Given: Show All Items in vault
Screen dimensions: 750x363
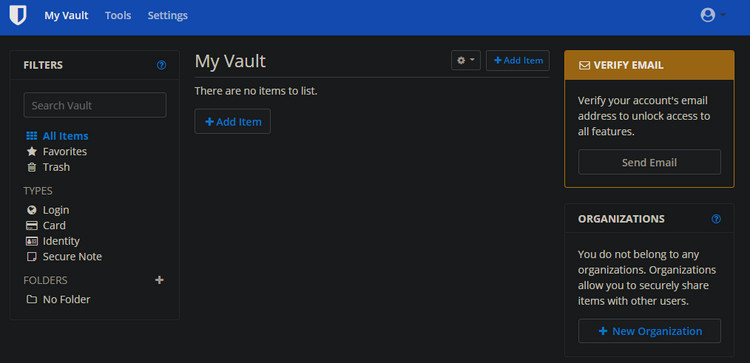Looking at the screenshot, I should pyautogui.click(x=57, y=136).
